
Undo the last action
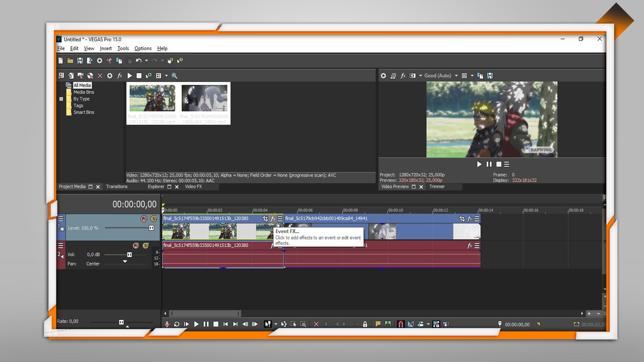pyautogui.click(x=139, y=61)
